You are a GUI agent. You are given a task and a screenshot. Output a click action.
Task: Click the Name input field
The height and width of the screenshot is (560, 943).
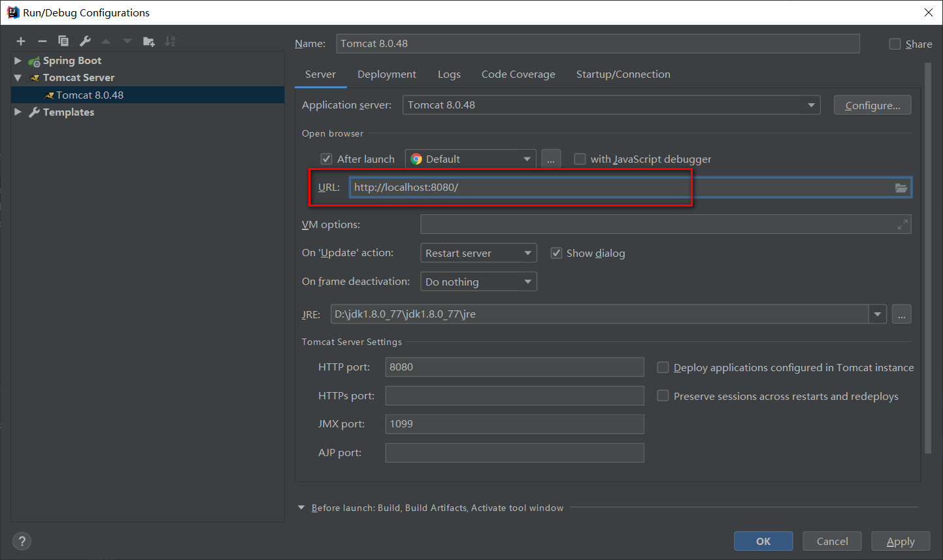(598, 44)
